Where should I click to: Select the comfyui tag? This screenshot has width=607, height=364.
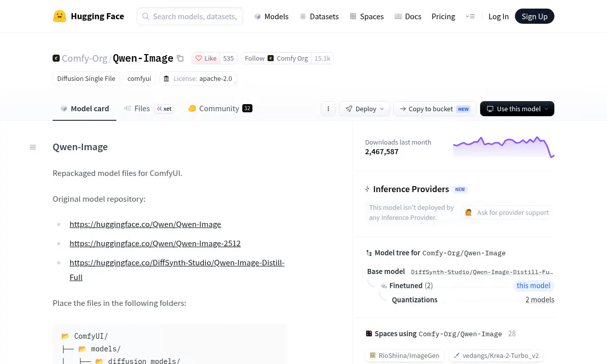coord(139,78)
